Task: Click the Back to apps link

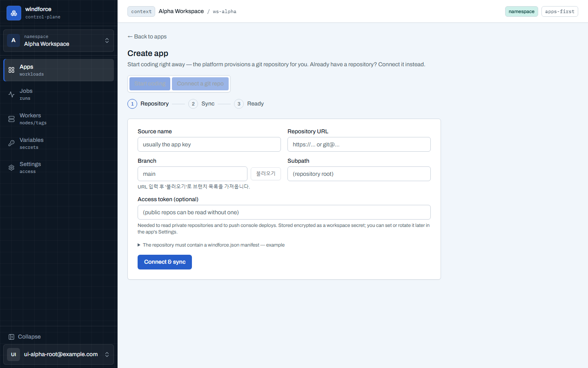Action: coord(147,36)
